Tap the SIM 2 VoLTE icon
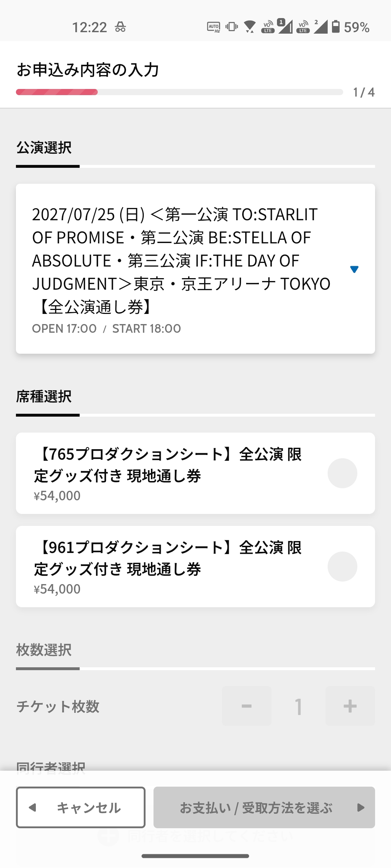Screen dimensions: 391x868 (303, 27)
